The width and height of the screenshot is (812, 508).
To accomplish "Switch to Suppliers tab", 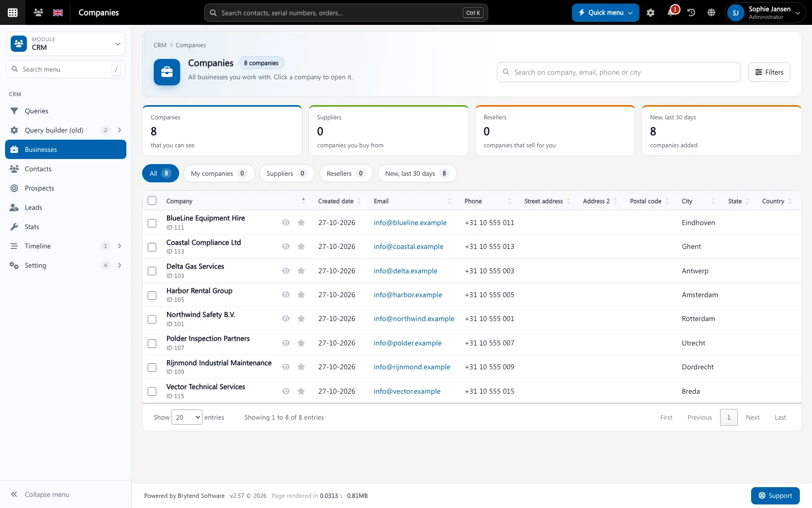I will 287,173.
